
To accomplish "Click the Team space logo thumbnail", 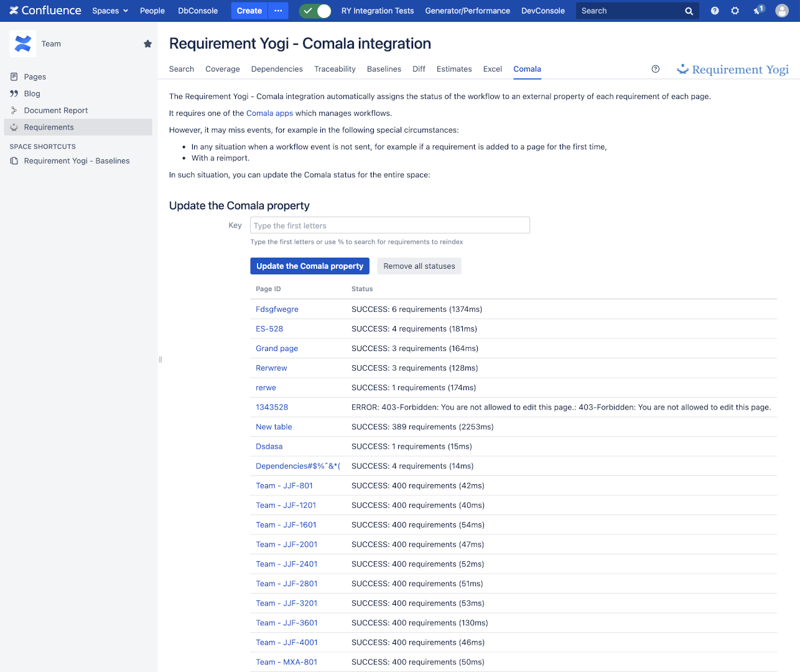I will point(23,44).
